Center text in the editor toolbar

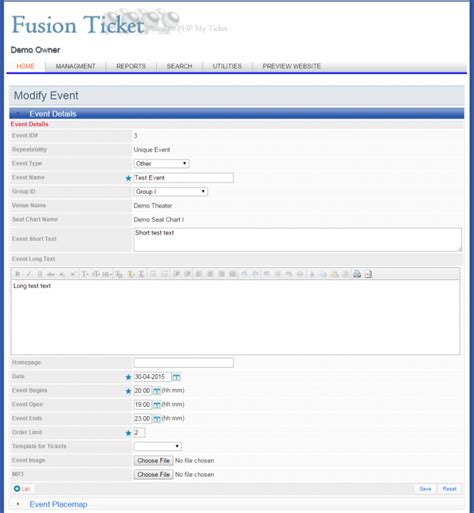click(x=210, y=274)
